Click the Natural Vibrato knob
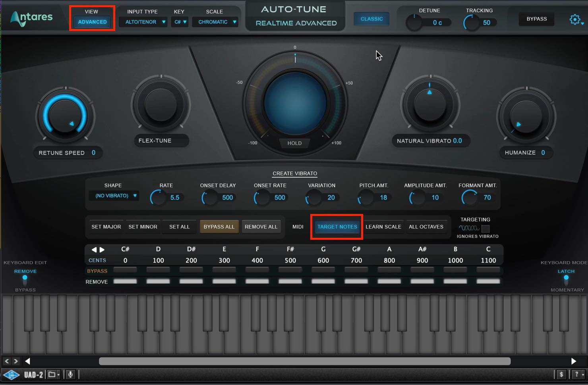 pyautogui.click(x=430, y=105)
